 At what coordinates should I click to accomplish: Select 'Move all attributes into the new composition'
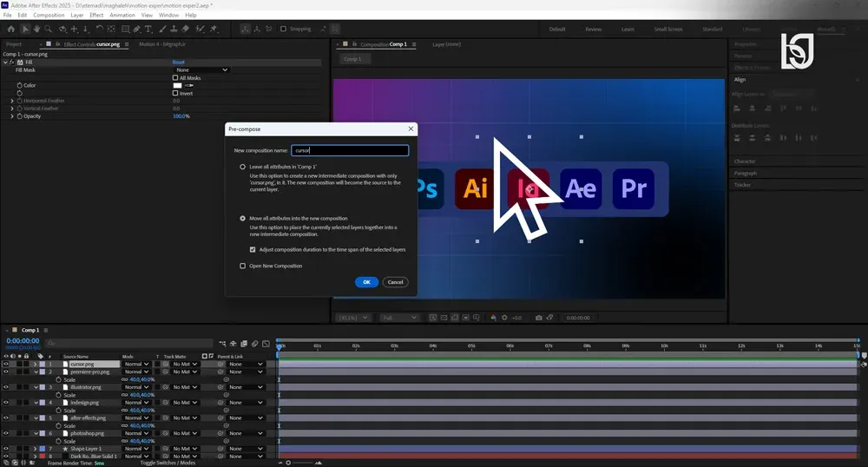242,218
